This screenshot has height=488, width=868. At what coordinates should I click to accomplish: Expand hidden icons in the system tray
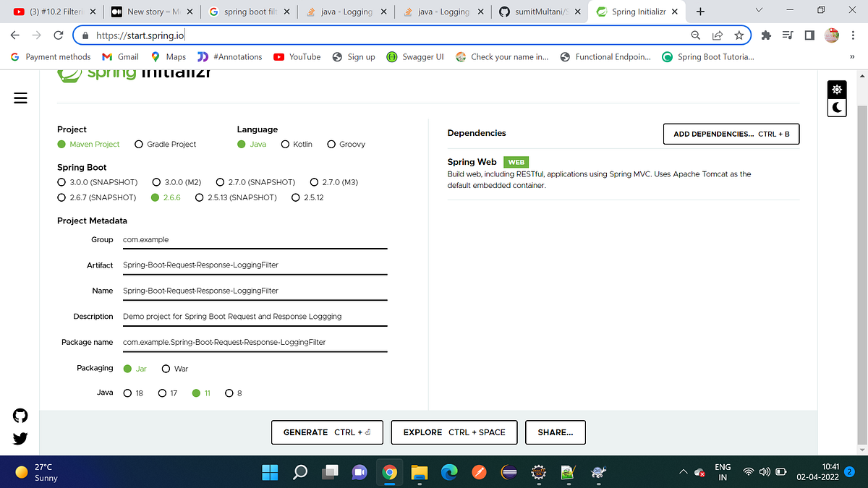[x=682, y=471]
